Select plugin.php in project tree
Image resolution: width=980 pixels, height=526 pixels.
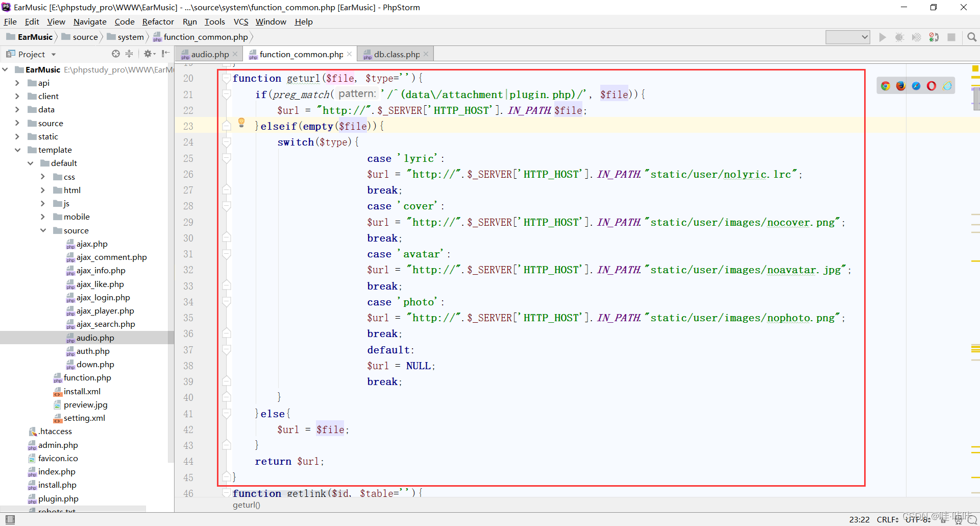[x=58, y=498]
